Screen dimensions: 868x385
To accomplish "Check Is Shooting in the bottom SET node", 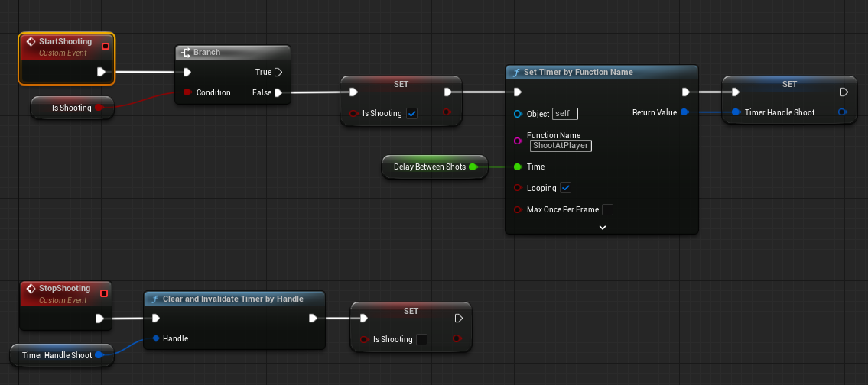I will pyautogui.click(x=421, y=339).
